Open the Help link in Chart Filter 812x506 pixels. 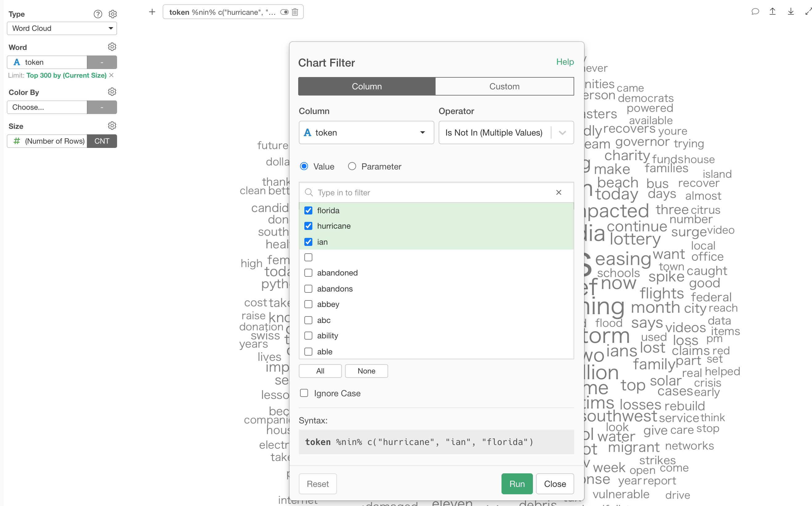click(565, 62)
